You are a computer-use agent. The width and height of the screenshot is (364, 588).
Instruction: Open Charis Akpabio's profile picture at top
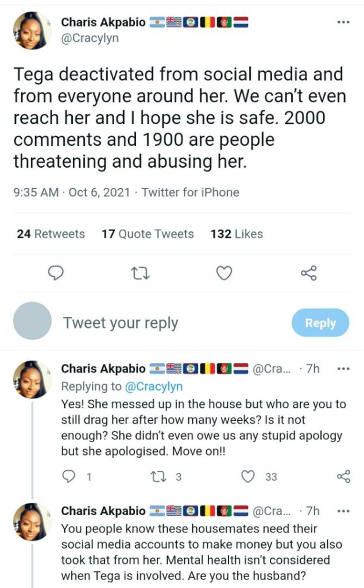pyautogui.click(x=32, y=31)
